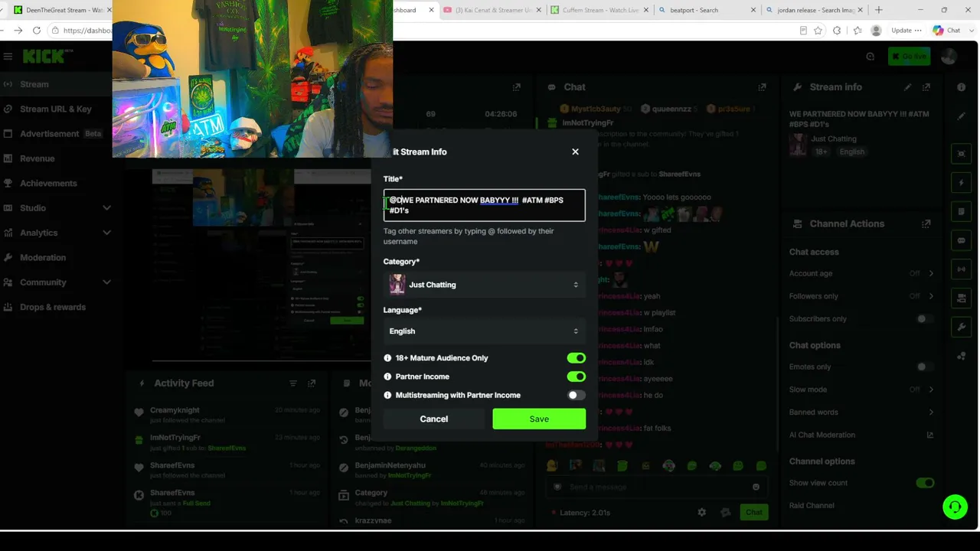
Task: Send message with Chat button
Action: pos(754,512)
